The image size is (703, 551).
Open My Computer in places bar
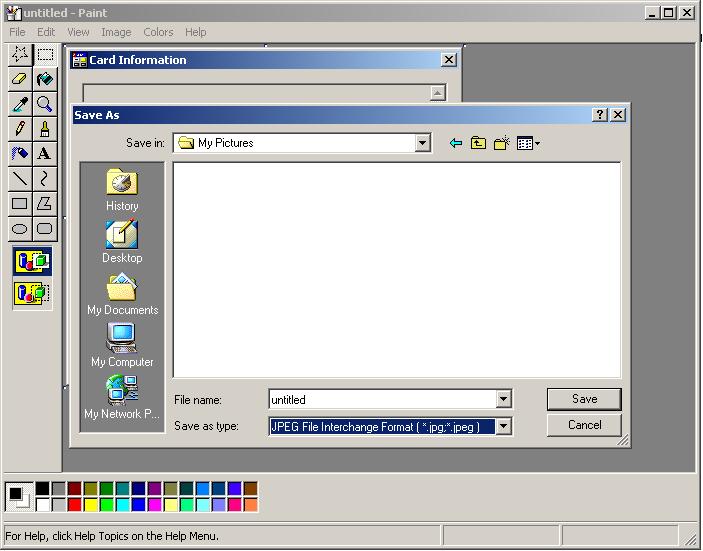(x=122, y=346)
